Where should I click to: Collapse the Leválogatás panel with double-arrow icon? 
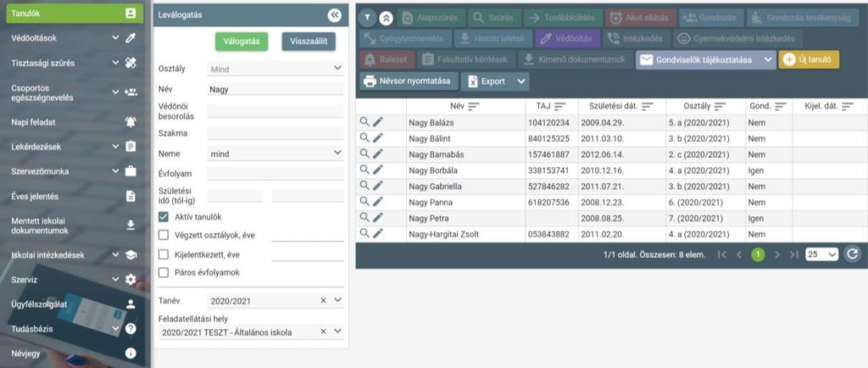point(334,15)
